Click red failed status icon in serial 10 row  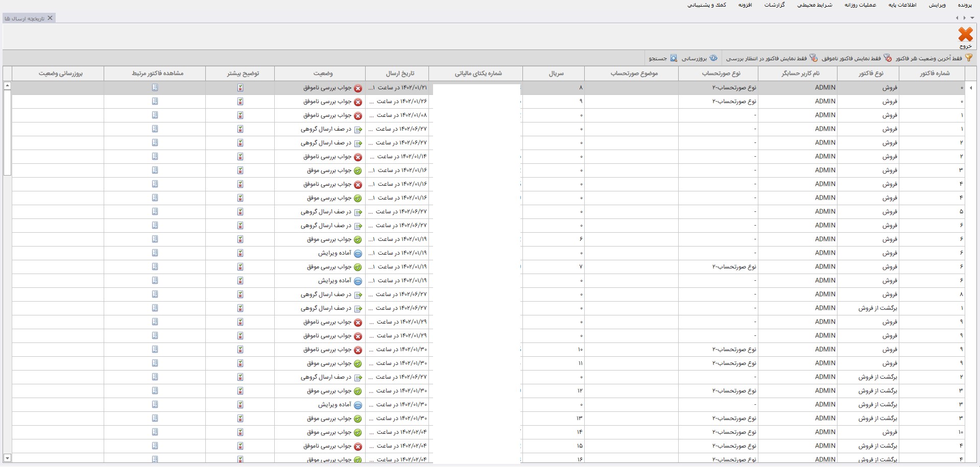358,350
